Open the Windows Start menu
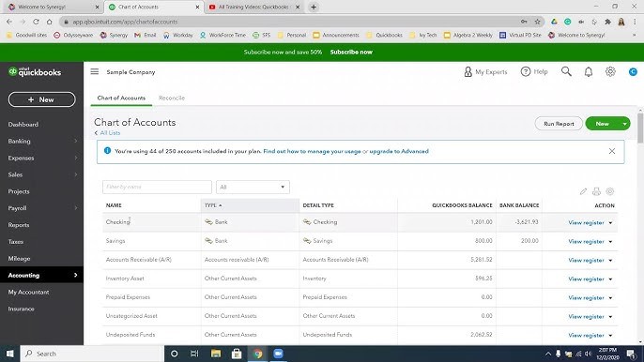 9,354
